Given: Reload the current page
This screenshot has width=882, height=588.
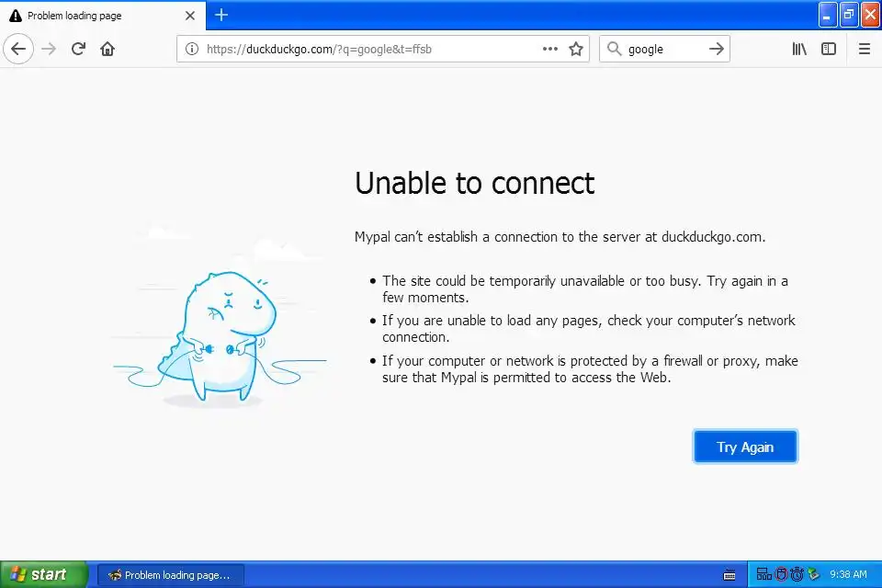Looking at the screenshot, I should coord(78,49).
